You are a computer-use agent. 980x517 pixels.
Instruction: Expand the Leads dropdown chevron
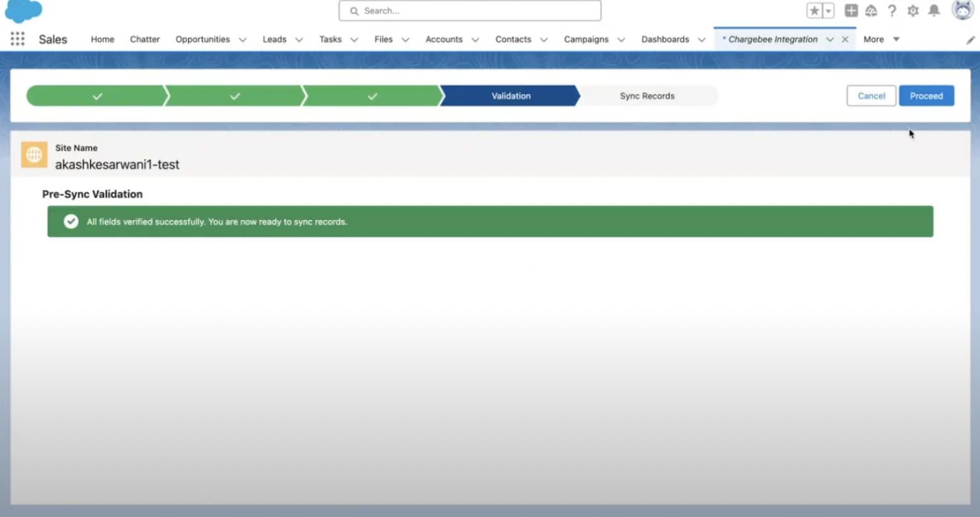coord(299,40)
